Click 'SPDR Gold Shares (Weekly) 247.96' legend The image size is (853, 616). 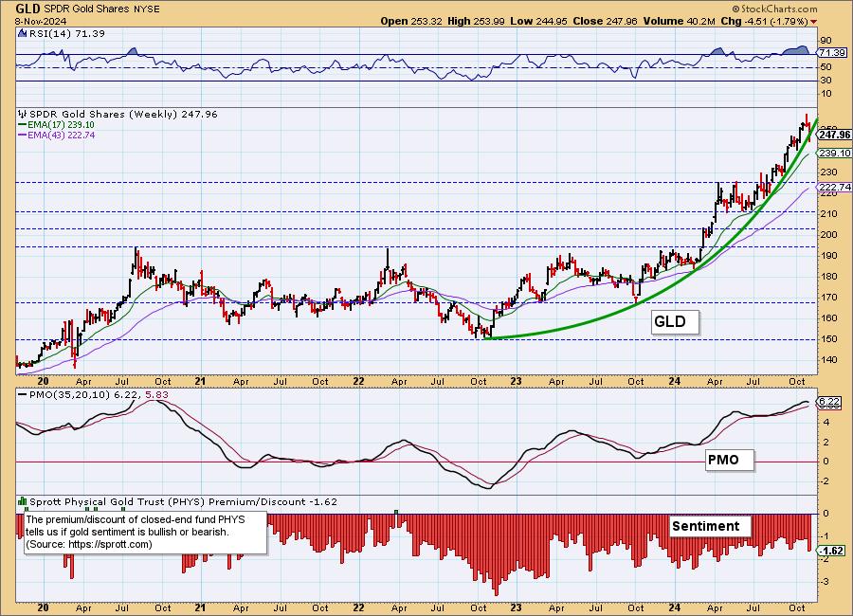click(123, 115)
